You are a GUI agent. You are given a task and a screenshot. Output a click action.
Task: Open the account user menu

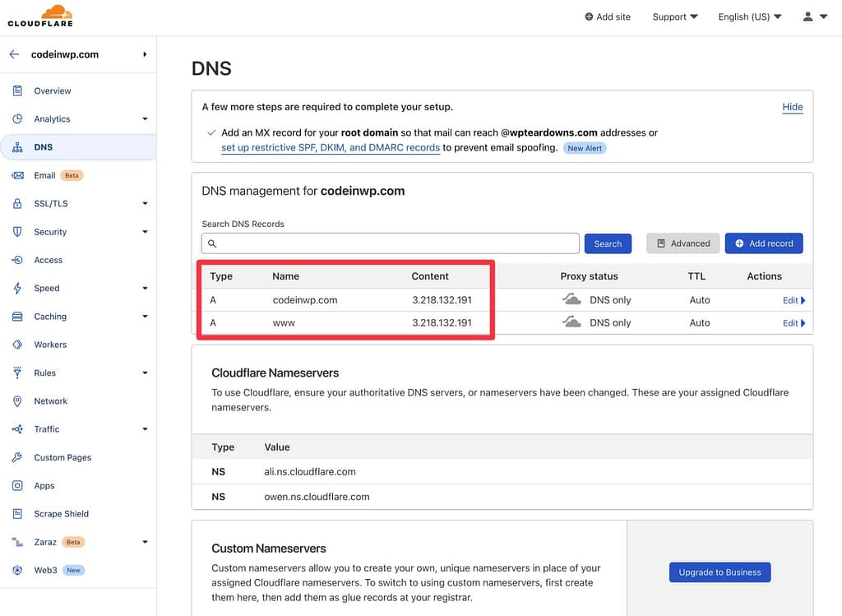click(813, 16)
